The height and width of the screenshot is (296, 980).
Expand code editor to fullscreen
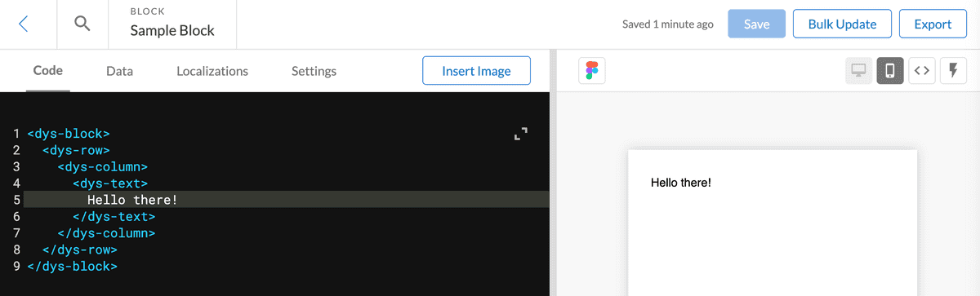click(x=521, y=134)
